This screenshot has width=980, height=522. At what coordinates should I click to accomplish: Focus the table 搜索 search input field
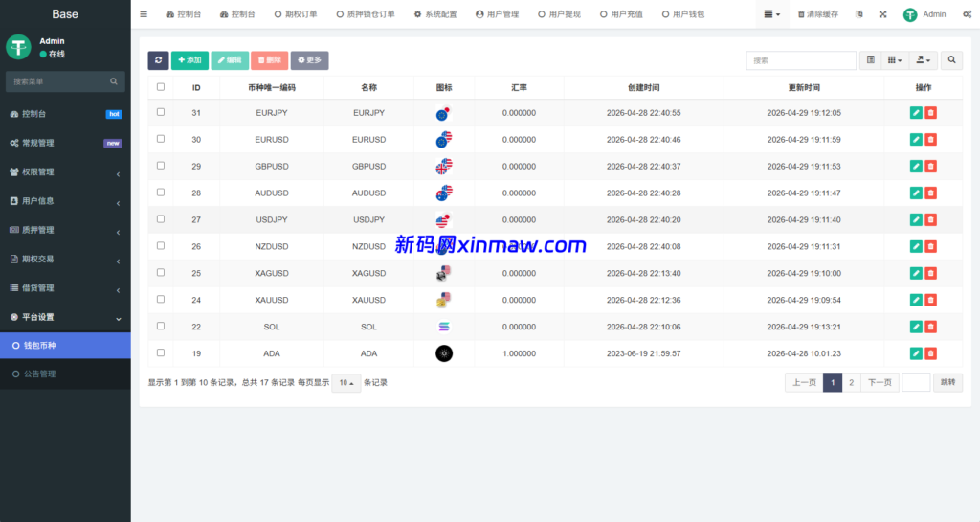801,60
